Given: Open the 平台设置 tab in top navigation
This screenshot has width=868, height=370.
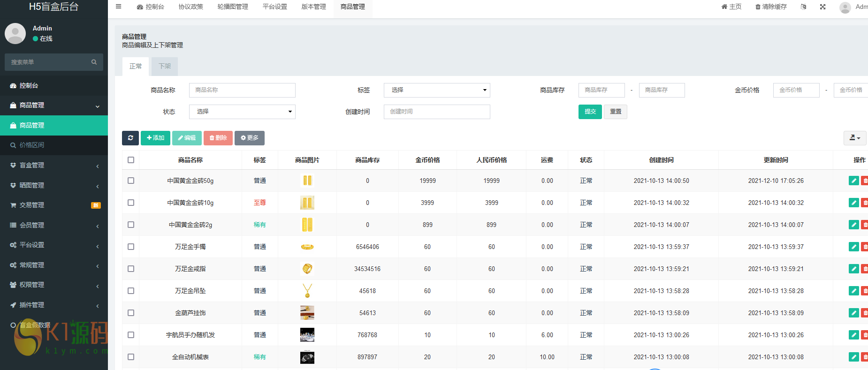Looking at the screenshot, I should (274, 7).
